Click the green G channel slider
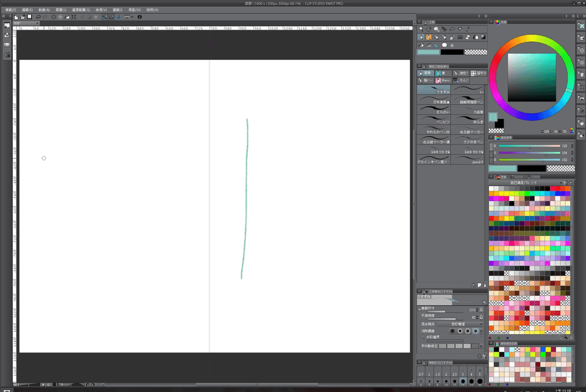Screen dimensions: 586x392 pyautogui.click(x=529, y=152)
